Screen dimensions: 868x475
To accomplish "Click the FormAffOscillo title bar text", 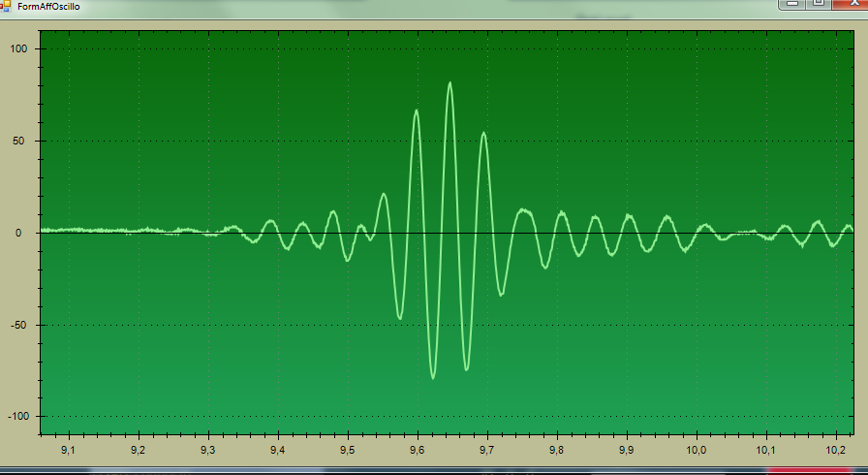I will pyautogui.click(x=48, y=7).
